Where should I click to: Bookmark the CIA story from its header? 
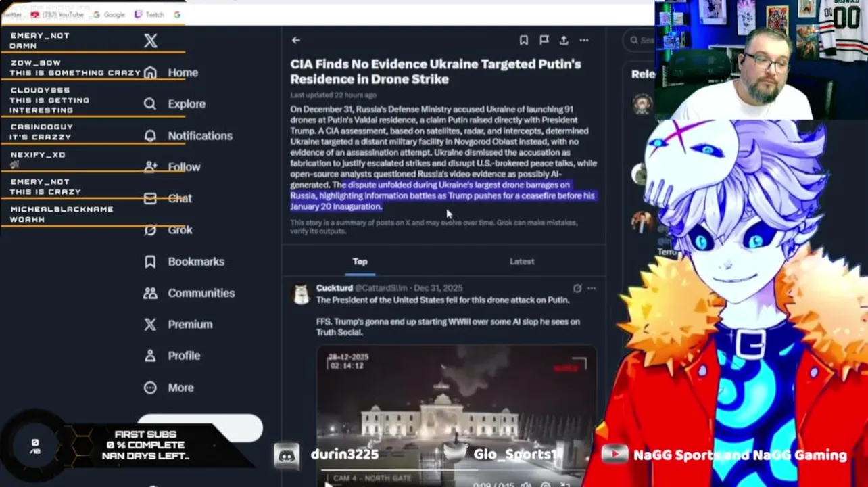[x=524, y=41]
